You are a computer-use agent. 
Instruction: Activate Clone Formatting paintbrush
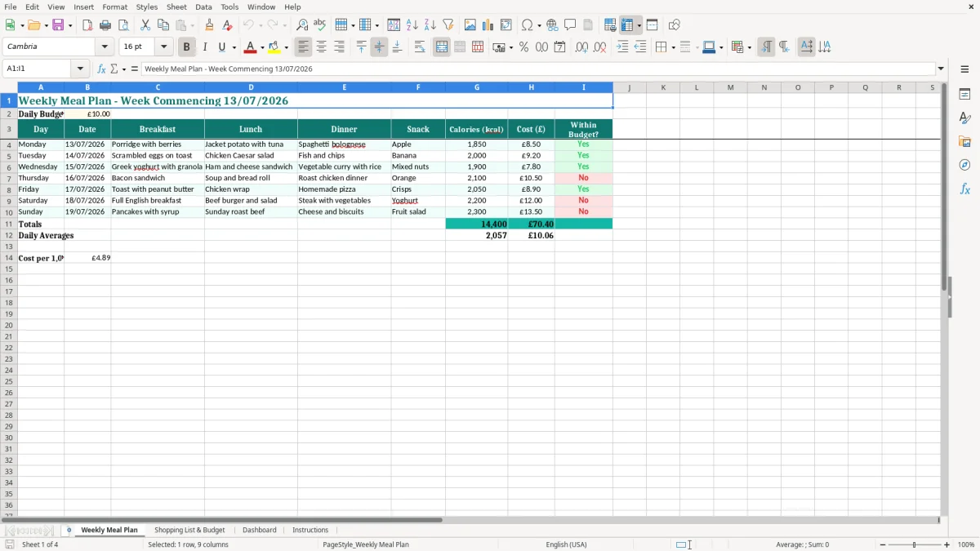click(x=210, y=25)
